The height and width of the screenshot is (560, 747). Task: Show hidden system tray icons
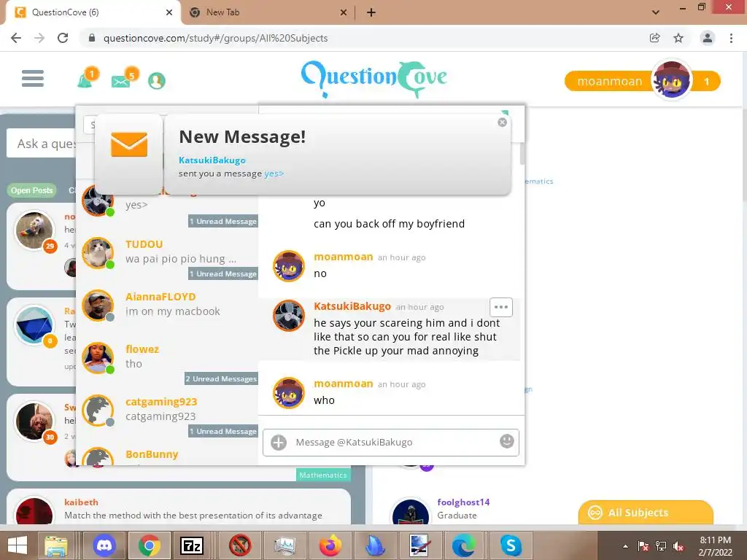coord(625,546)
